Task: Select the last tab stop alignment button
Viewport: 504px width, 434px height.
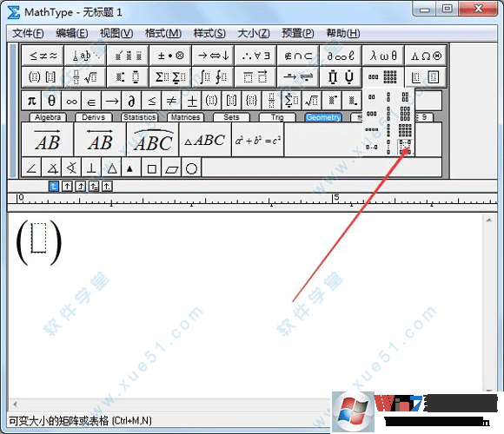Action: (107, 186)
